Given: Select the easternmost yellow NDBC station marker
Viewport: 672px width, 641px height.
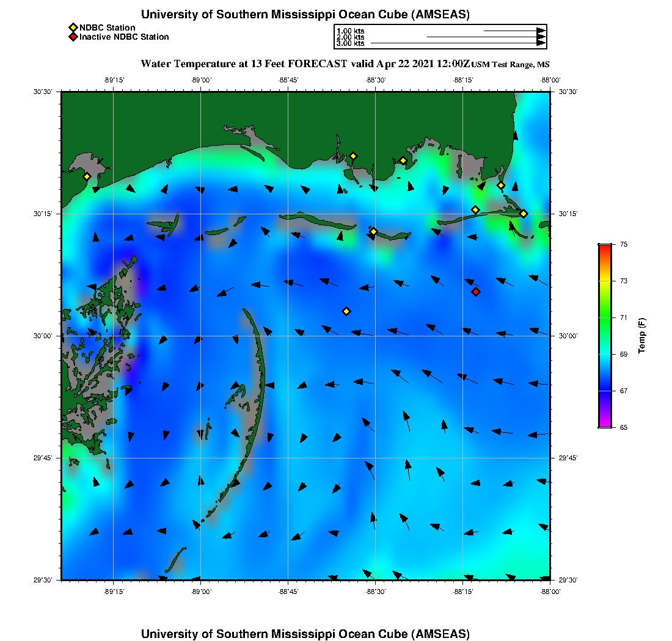Looking at the screenshot, I should pyautogui.click(x=524, y=213).
